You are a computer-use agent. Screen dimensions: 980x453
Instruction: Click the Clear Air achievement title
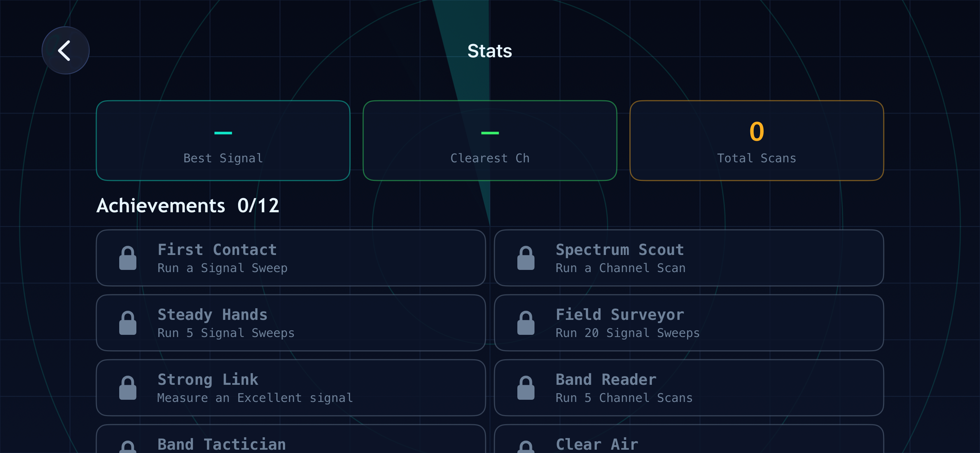[597, 444]
